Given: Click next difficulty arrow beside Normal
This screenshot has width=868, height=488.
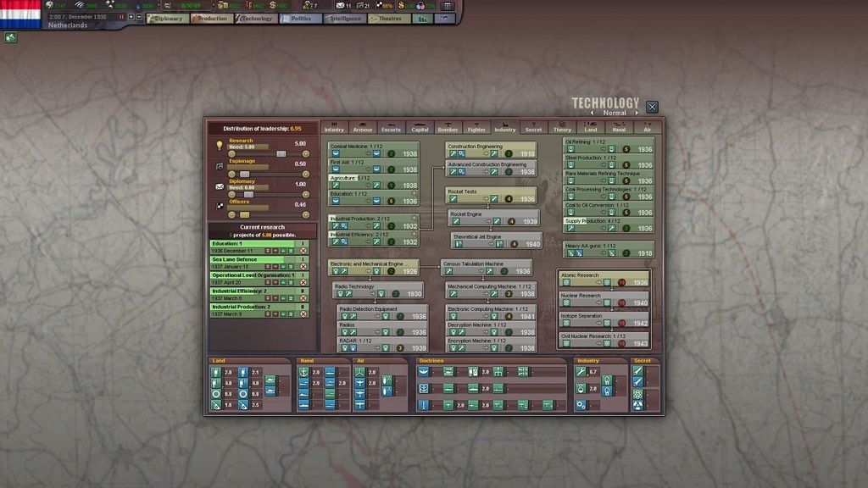Looking at the screenshot, I should (637, 113).
